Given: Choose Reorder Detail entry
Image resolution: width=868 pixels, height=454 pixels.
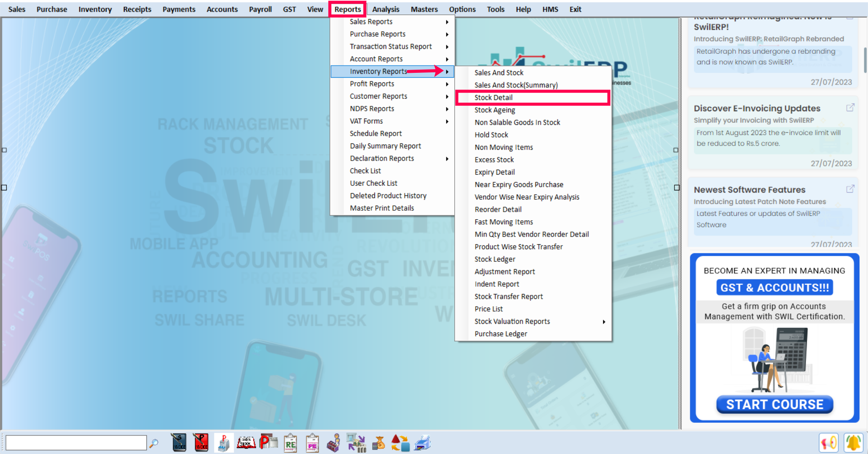Looking at the screenshot, I should 533,209.
